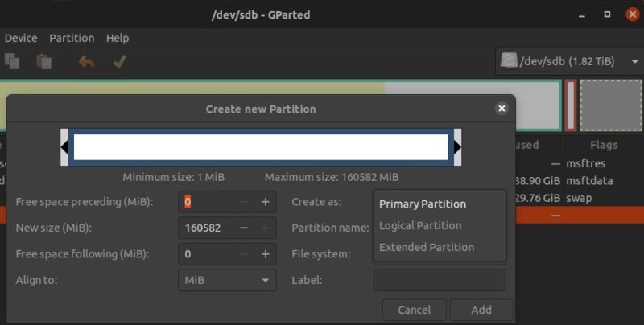
Task: Minimize the GParted window
Action: (581, 14)
